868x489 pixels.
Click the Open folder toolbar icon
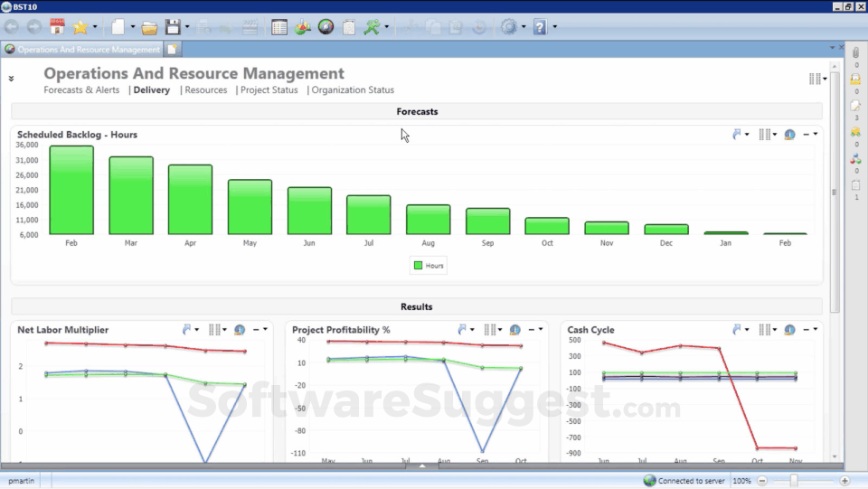tap(149, 27)
